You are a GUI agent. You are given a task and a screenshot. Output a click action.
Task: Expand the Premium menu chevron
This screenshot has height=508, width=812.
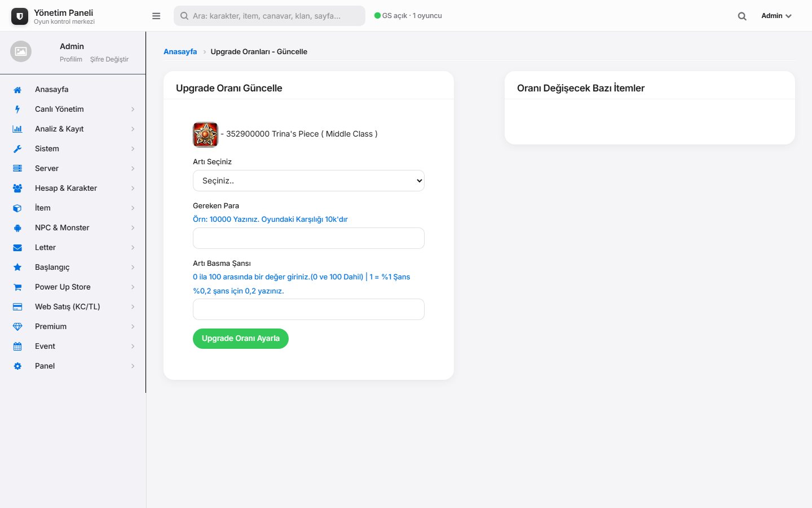[133, 327]
